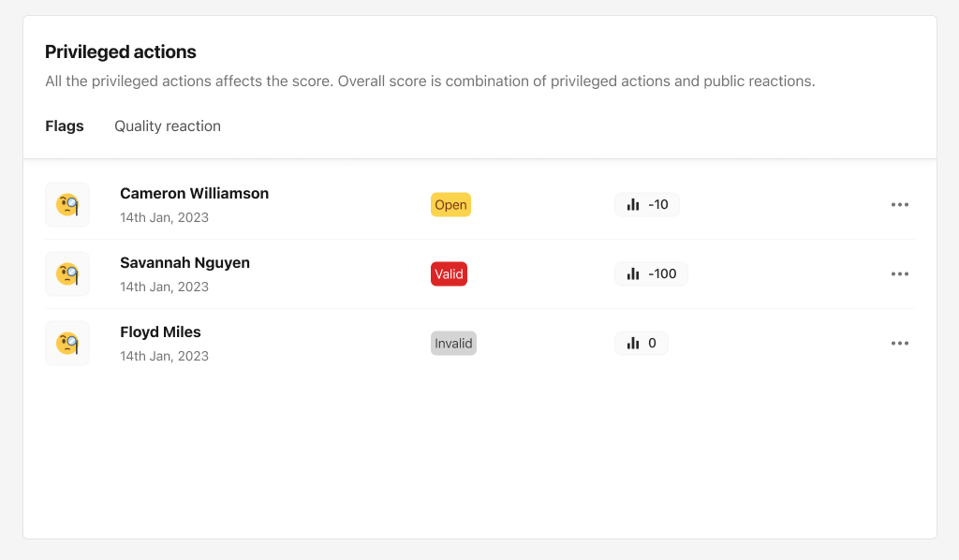The image size is (959, 560).
Task: Open the ellipsis menu for Savannah Nguyen
Action: (x=900, y=273)
